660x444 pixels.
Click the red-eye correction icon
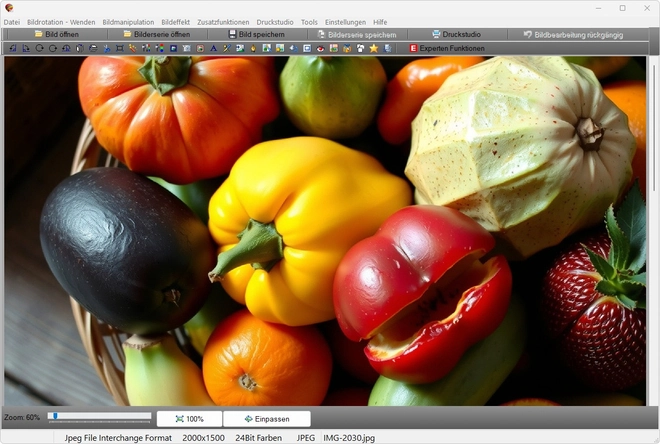coord(320,48)
